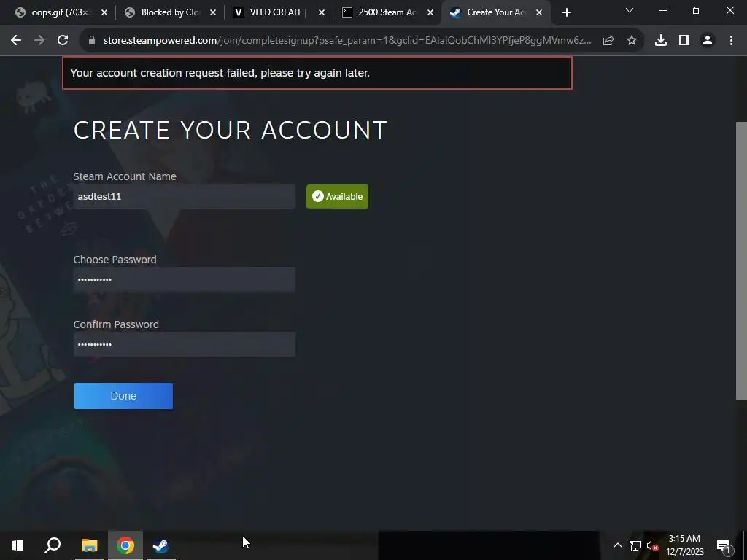Close the 2500 Steam Accounts tab
This screenshot has width=747, height=560.
tap(430, 13)
